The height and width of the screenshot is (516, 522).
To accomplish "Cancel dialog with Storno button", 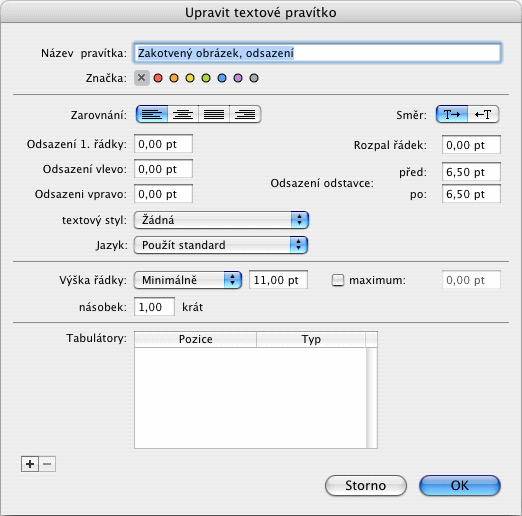I will [366, 486].
